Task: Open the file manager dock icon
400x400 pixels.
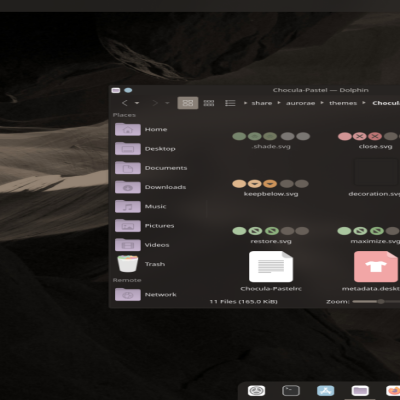Action: tap(360, 391)
